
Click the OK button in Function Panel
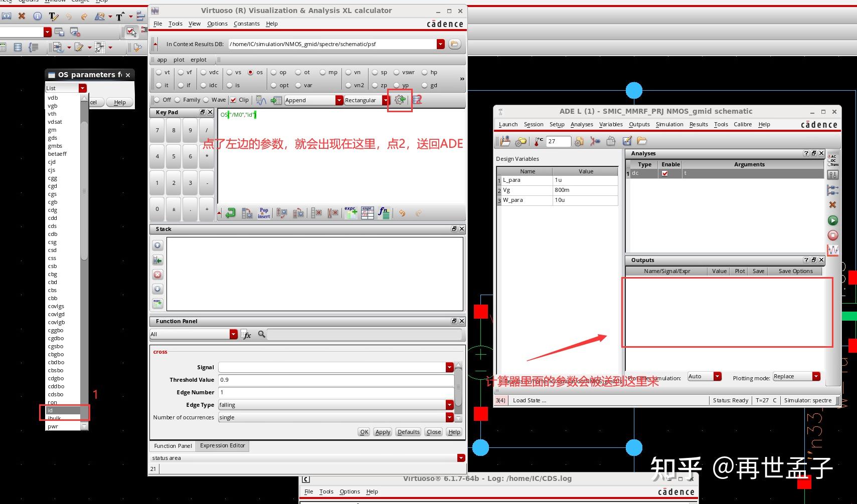(x=364, y=432)
